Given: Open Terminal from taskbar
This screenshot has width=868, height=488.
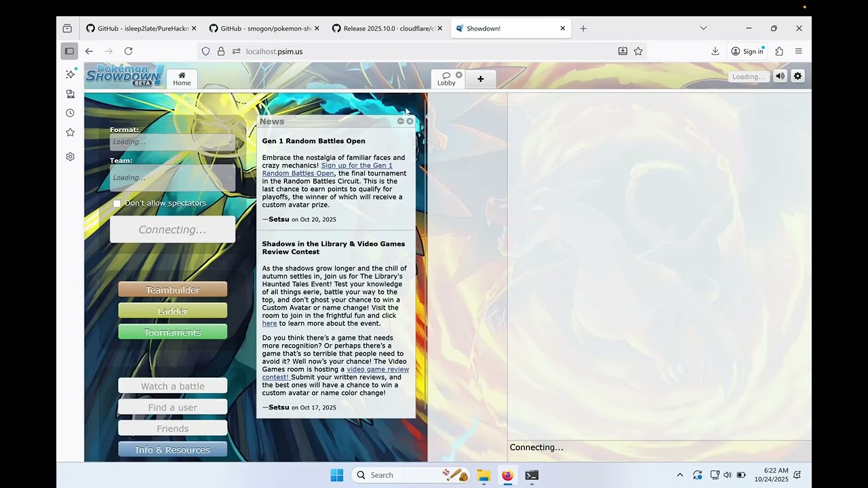Looking at the screenshot, I should [x=532, y=475].
